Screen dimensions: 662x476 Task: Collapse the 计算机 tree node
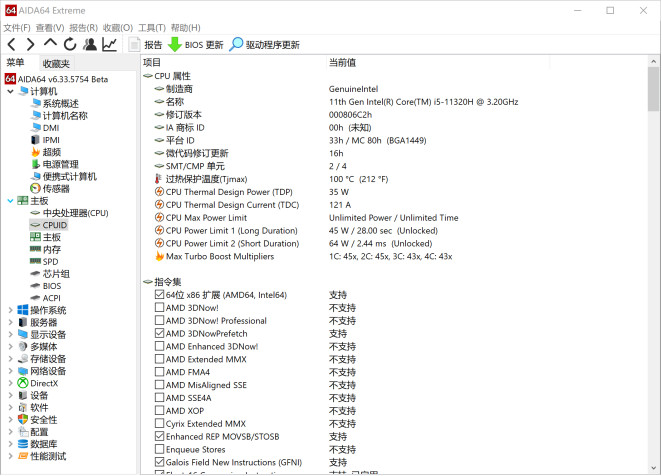point(10,91)
